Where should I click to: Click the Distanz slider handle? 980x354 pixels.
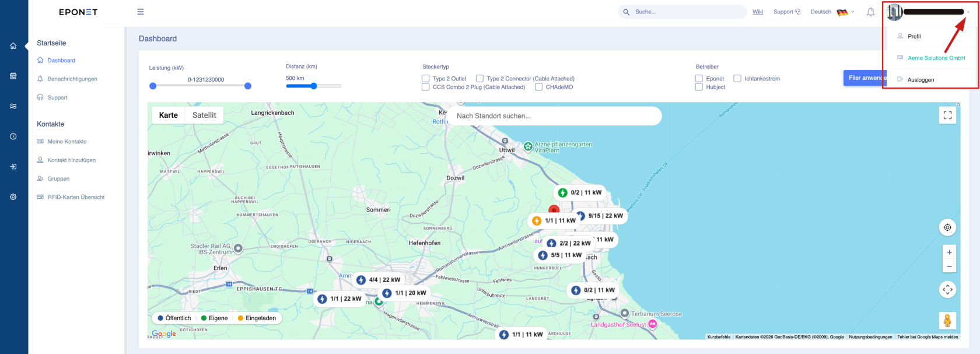(x=314, y=86)
